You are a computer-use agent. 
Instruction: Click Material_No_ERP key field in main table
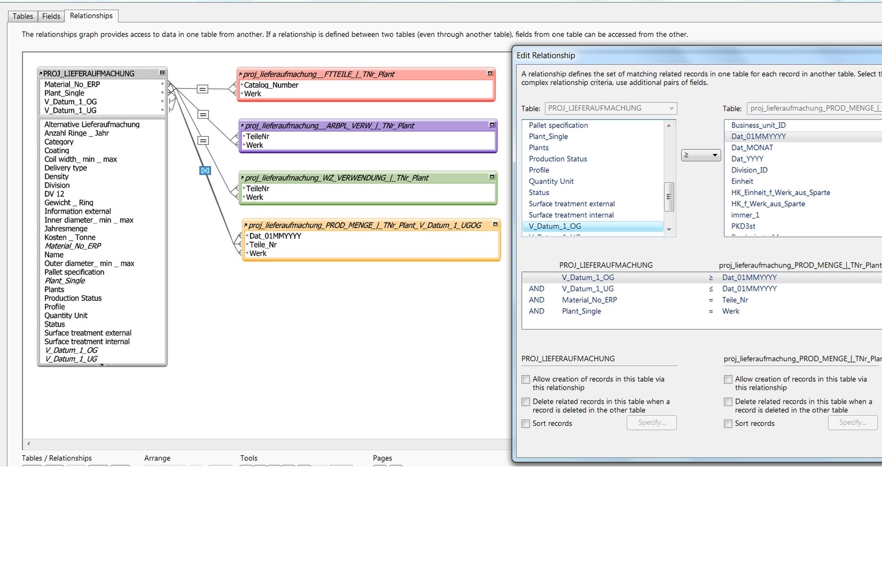[72, 85]
